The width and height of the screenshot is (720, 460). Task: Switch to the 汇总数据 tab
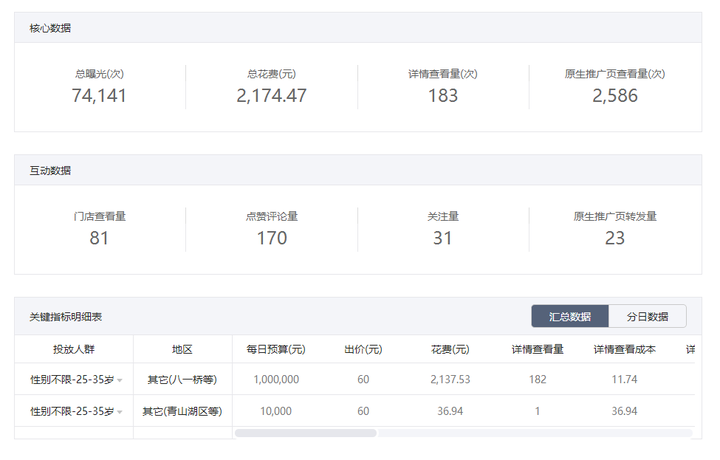pyautogui.click(x=570, y=316)
